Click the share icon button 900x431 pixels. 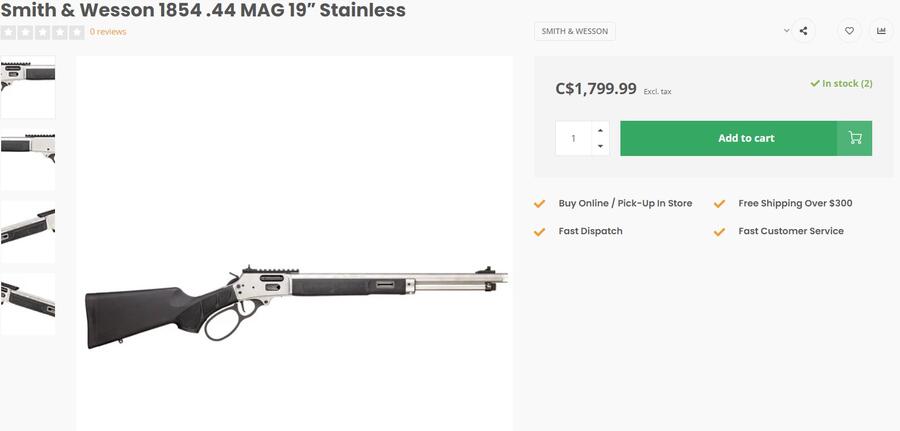(803, 31)
